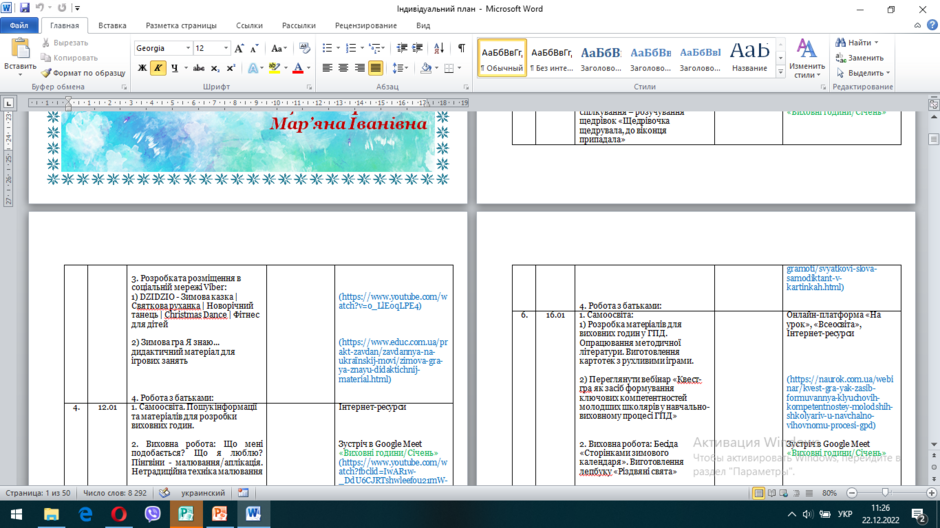
Task: Click the spell check status icon in status bar
Action: 164,493
